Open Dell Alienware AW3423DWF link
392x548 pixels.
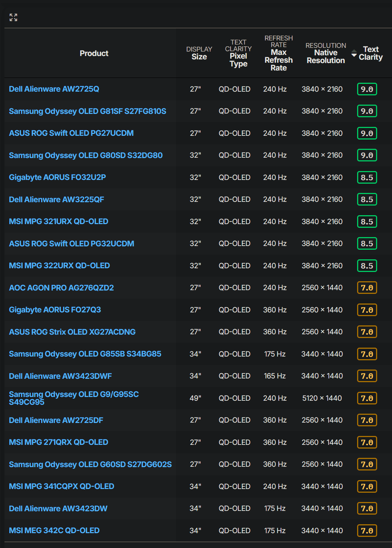[61, 376]
